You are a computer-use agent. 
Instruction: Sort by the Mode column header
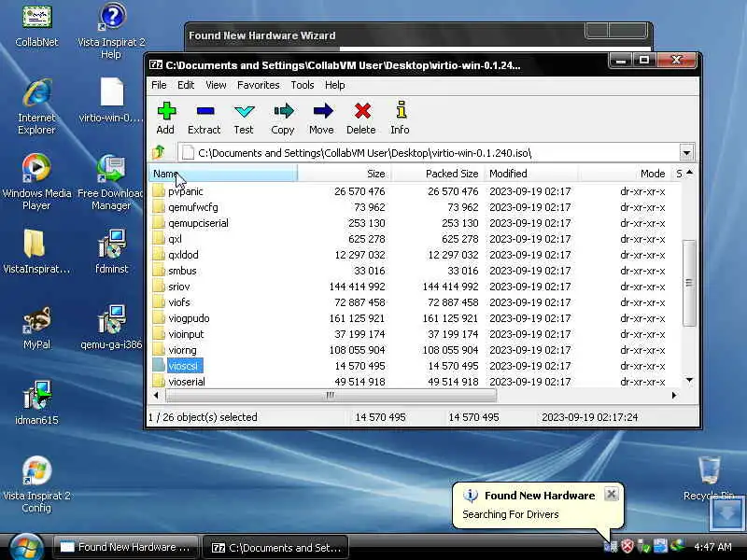point(624,174)
